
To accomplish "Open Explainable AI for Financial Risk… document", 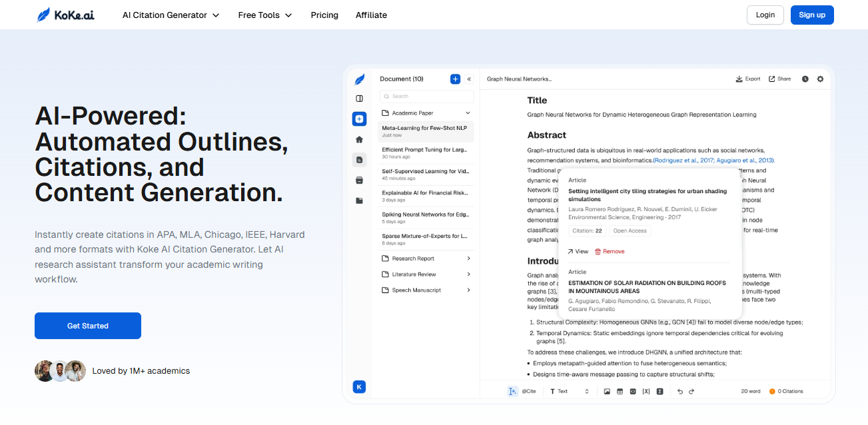I will pyautogui.click(x=426, y=196).
